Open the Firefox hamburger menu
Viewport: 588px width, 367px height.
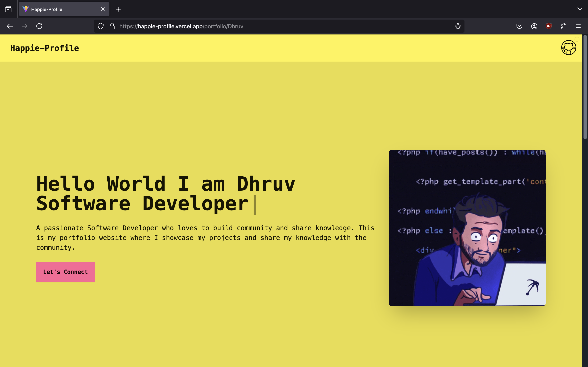point(578,26)
